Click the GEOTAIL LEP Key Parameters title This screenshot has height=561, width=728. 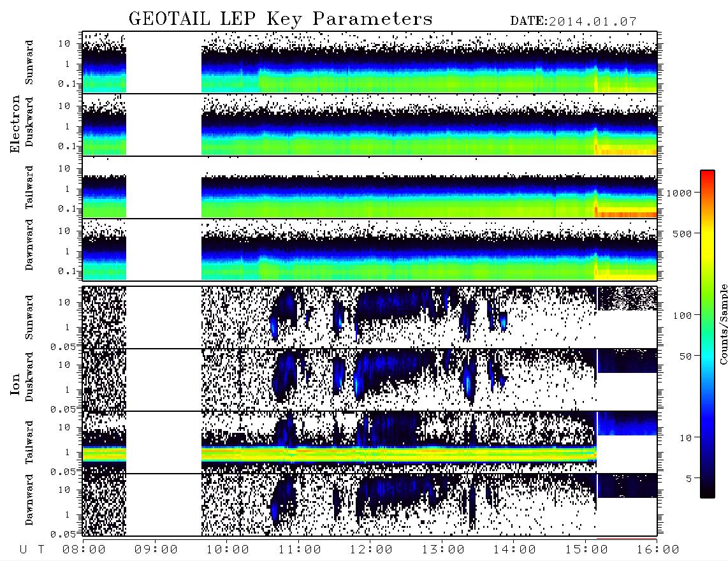pos(280,20)
